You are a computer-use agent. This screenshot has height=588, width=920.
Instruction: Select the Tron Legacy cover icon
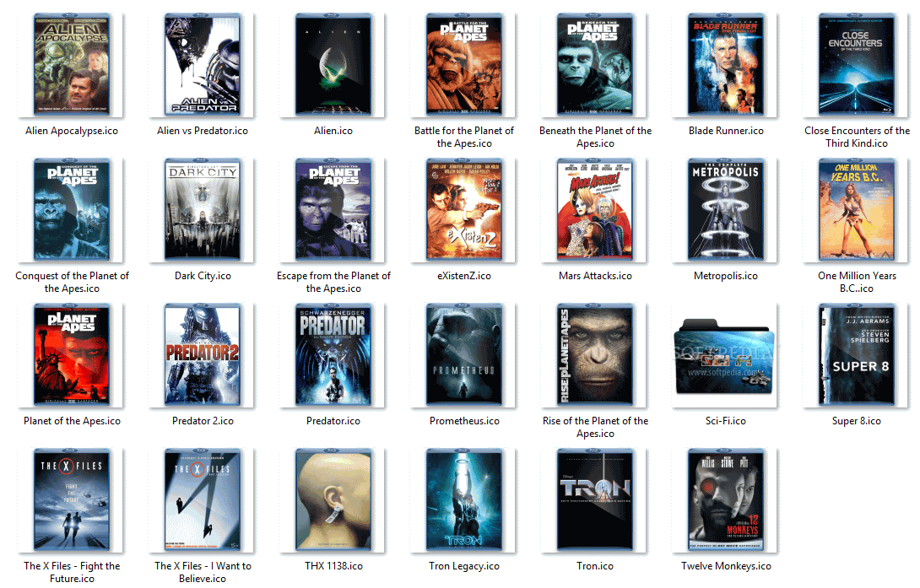[464, 499]
